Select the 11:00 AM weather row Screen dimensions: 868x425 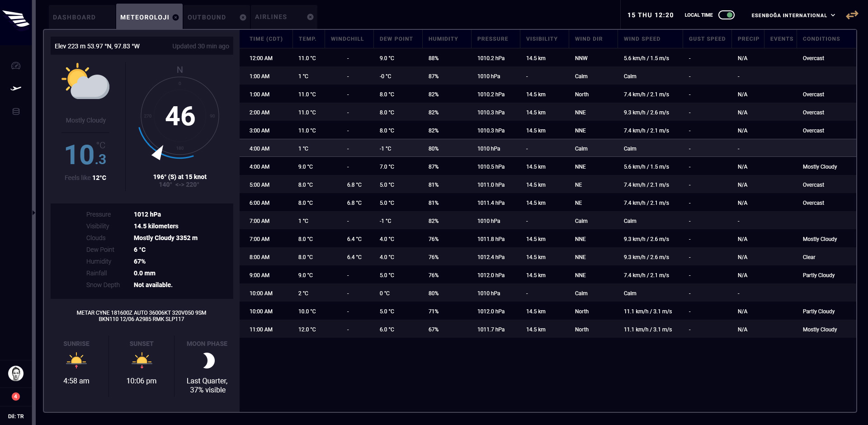pos(548,330)
